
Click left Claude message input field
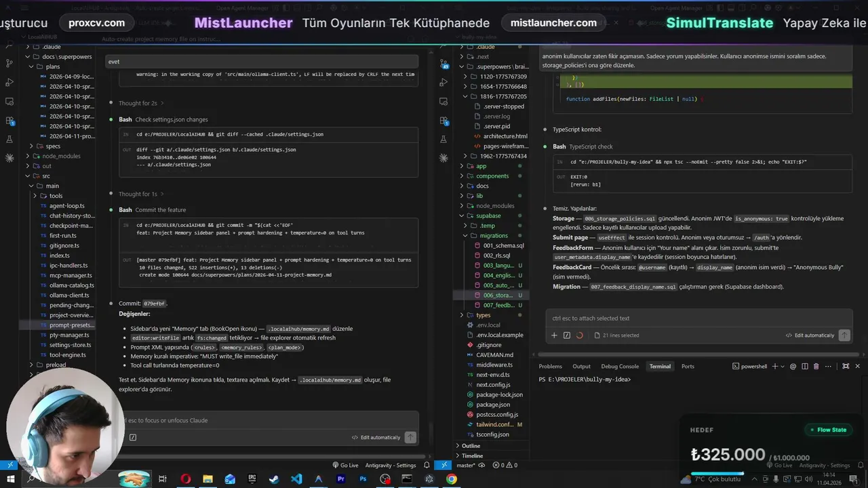(269, 420)
